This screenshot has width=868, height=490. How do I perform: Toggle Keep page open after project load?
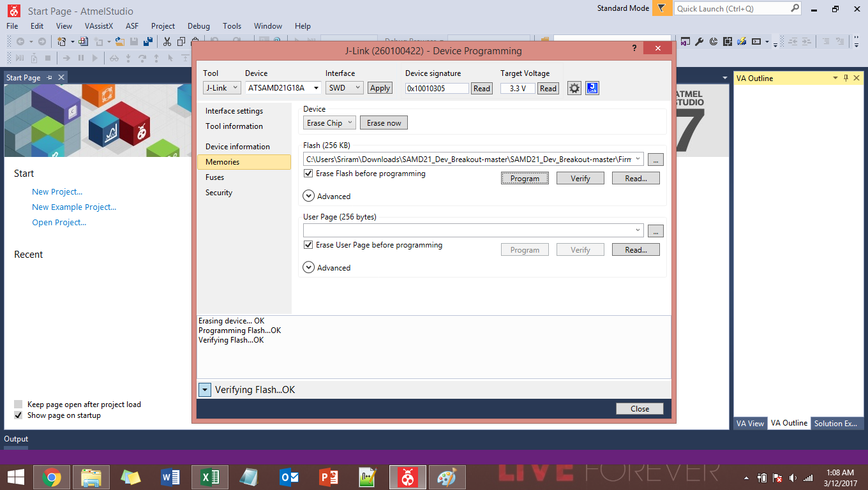[18, 405]
